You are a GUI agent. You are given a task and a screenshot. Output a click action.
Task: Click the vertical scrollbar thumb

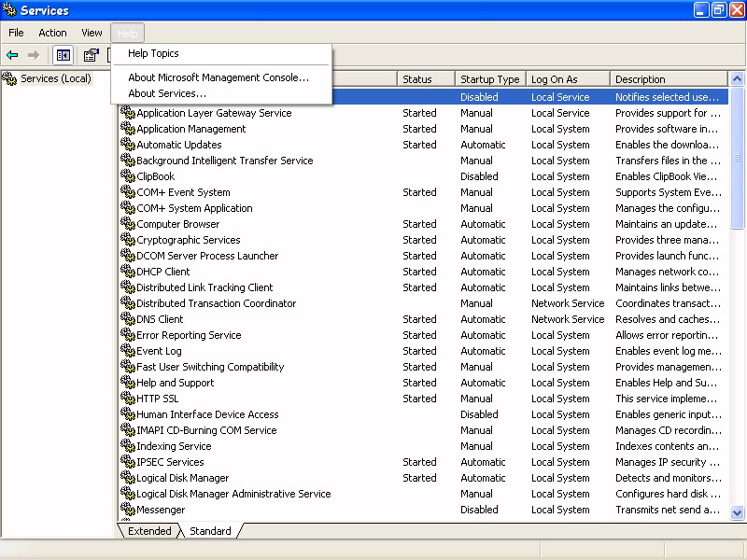(737, 158)
